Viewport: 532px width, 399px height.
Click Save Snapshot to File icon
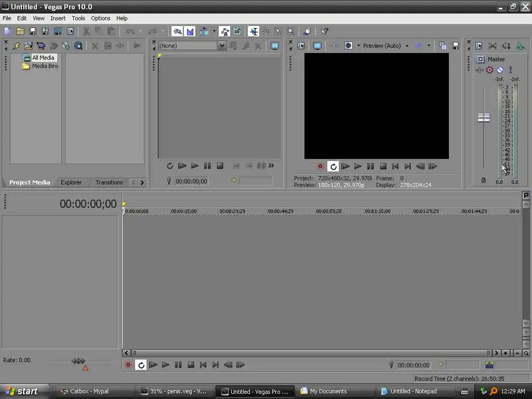456,46
